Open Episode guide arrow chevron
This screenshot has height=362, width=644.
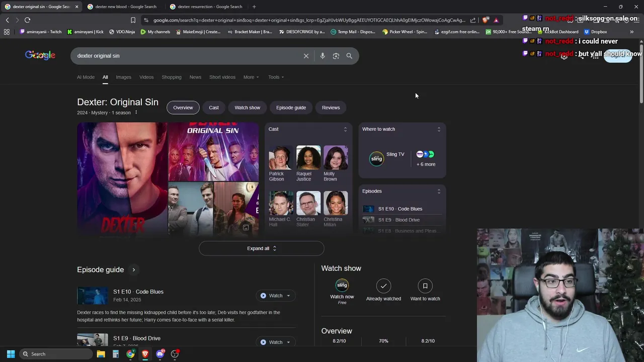(133, 270)
